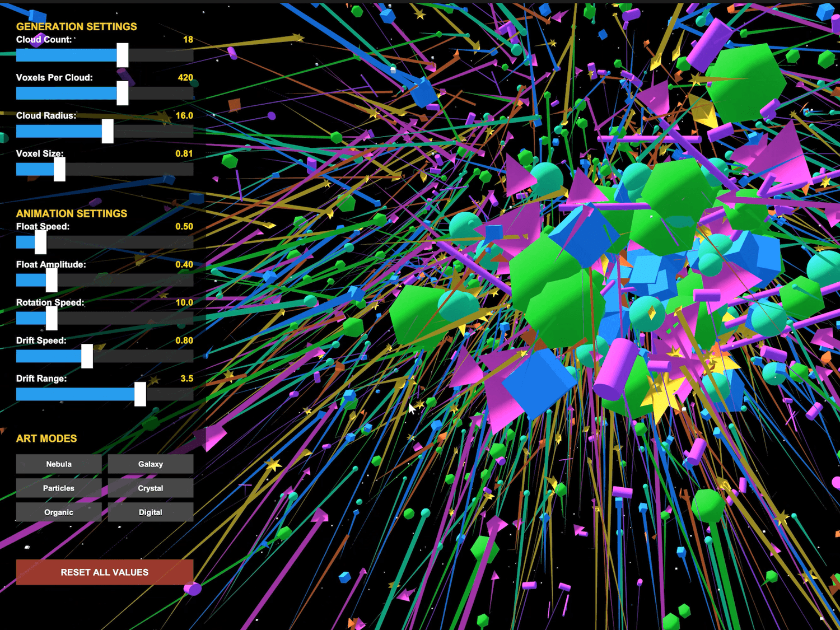Select the Drift Range value 3.5
Viewport: 840px width, 630px height.
click(x=187, y=379)
